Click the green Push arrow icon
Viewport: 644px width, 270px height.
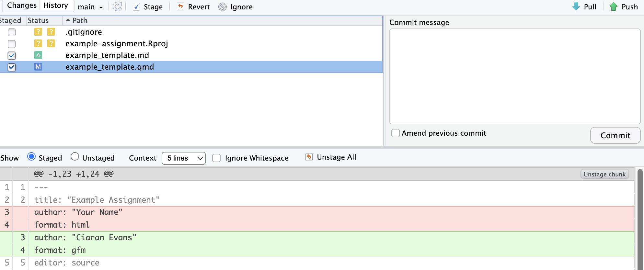pos(613,7)
